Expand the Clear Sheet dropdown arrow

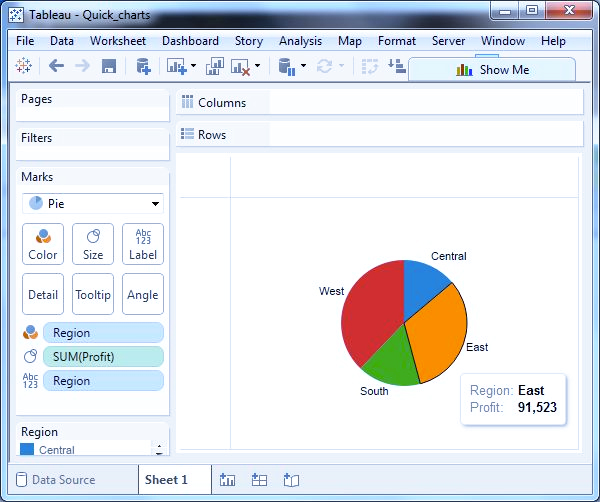[x=258, y=65]
